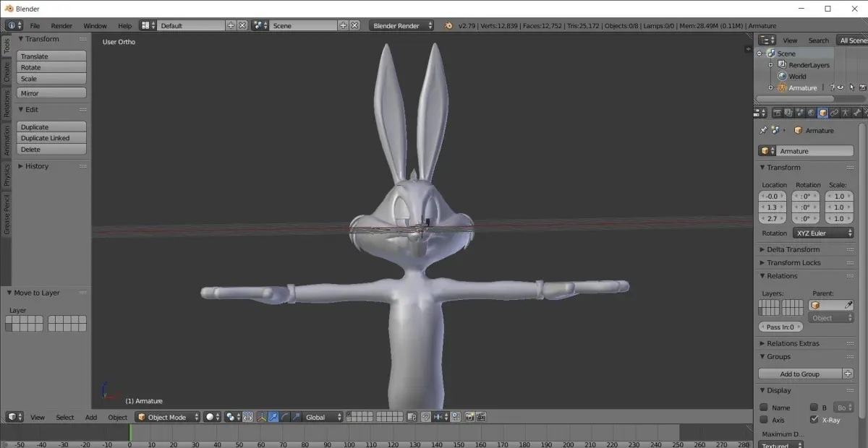Click the outliner editor type icon

(767, 40)
